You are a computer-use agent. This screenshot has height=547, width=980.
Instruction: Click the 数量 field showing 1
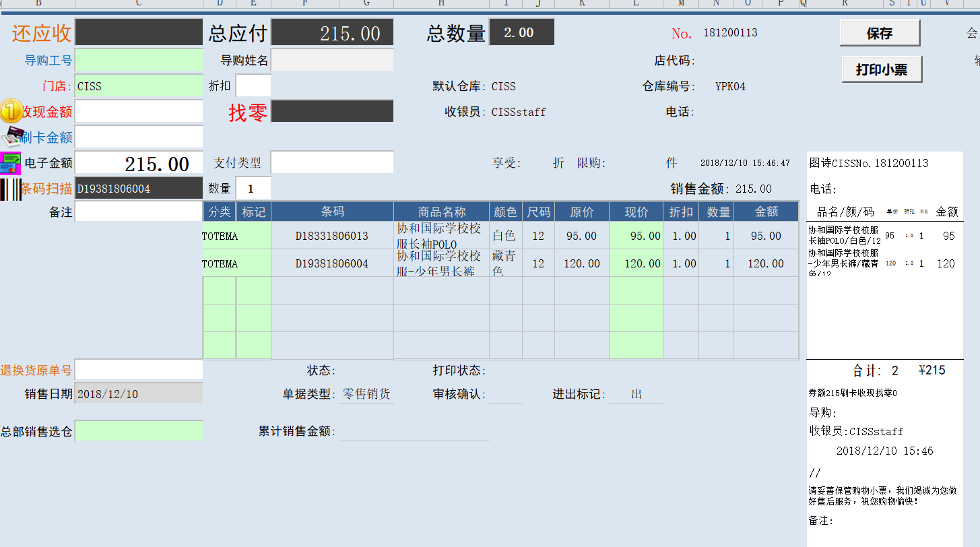coord(253,189)
